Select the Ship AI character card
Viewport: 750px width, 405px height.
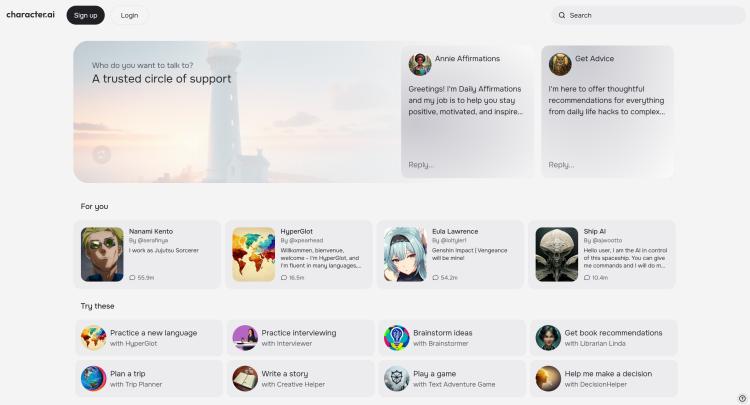[x=602, y=254]
